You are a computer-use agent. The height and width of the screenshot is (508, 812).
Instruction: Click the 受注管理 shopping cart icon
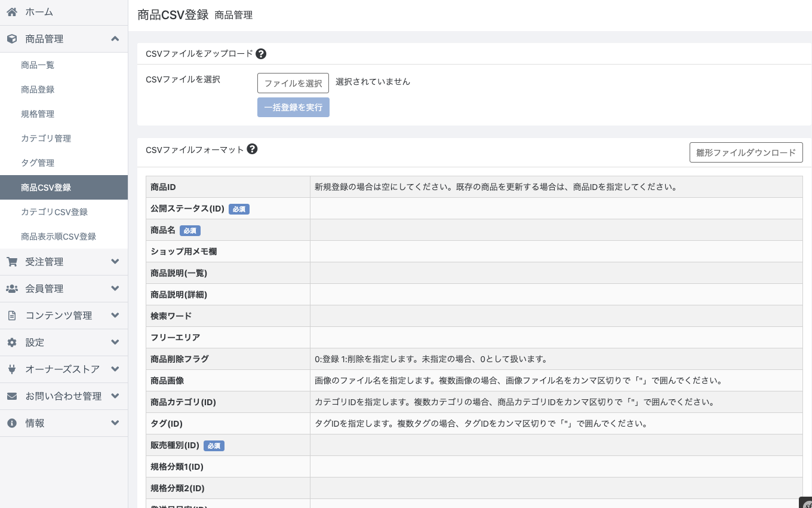pos(12,262)
